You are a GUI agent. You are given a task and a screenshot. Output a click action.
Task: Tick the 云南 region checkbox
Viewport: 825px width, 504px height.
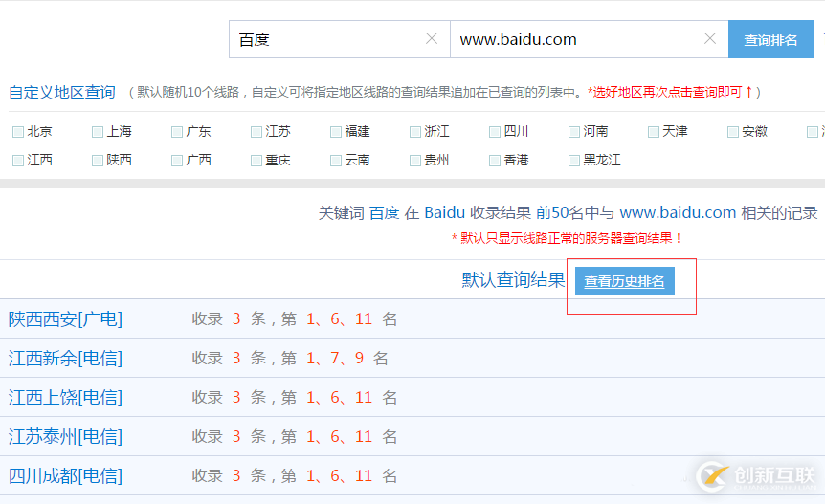pos(336,161)
